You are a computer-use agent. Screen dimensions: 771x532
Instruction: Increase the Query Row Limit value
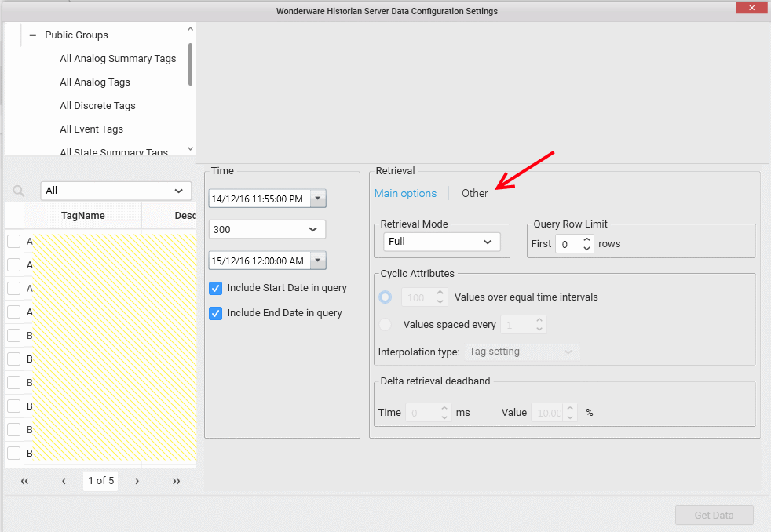pos(586,239)
